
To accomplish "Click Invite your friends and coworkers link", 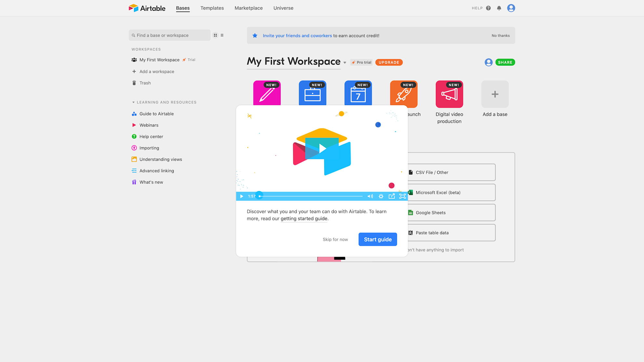I will pyautogui.click(x=297, y=36).
